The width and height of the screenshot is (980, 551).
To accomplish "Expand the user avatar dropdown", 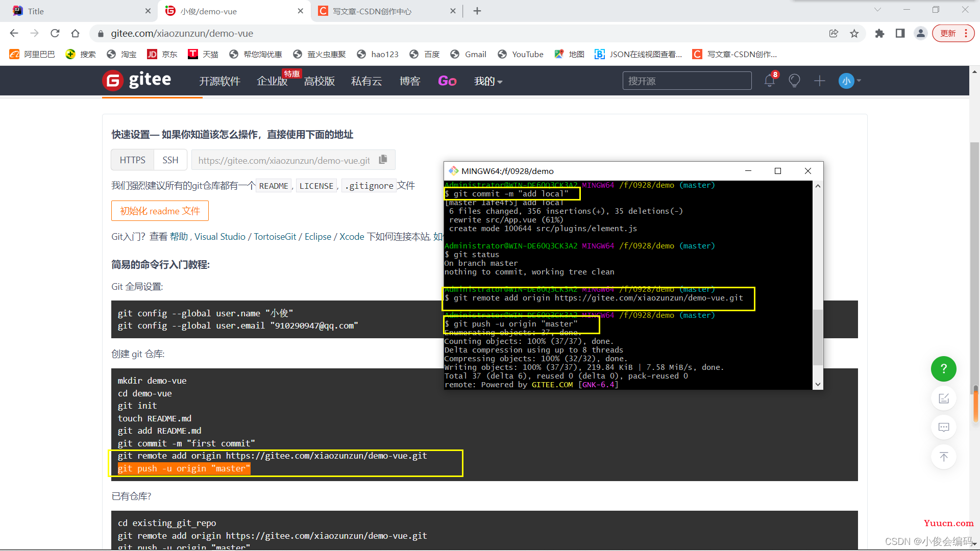I will click(850, 81).
